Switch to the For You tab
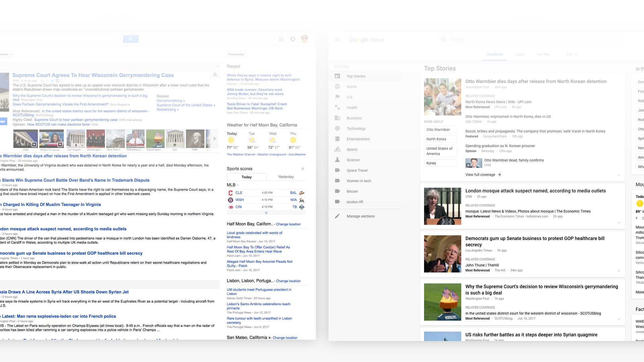644x362 pixels. click(x=543, y=54)
